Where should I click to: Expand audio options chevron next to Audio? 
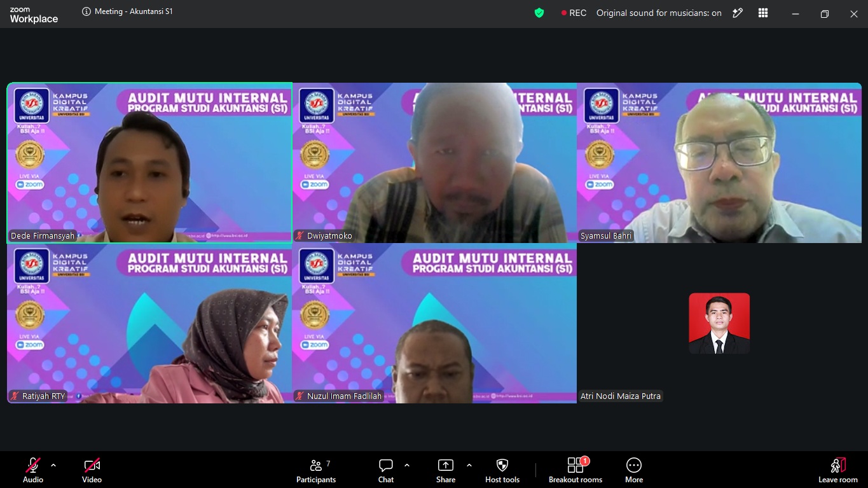(53, 465)
